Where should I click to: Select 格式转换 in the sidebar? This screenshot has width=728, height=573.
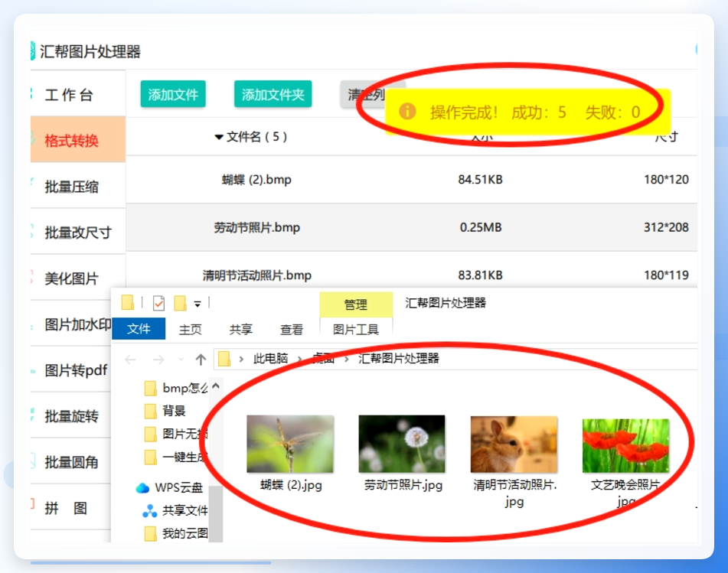click(x=78, y=140)
